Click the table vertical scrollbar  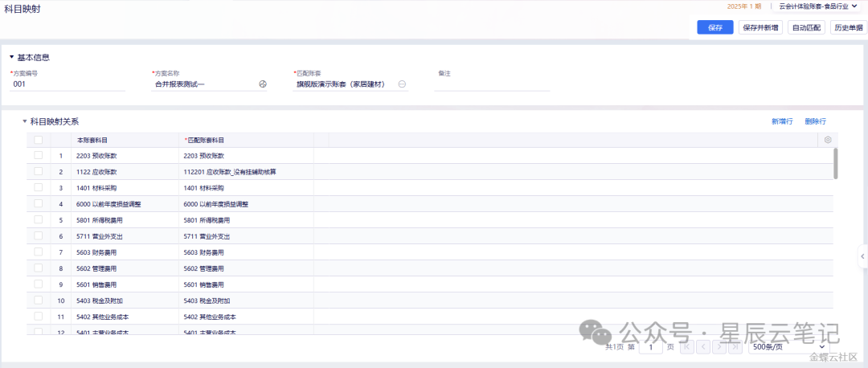836,163
